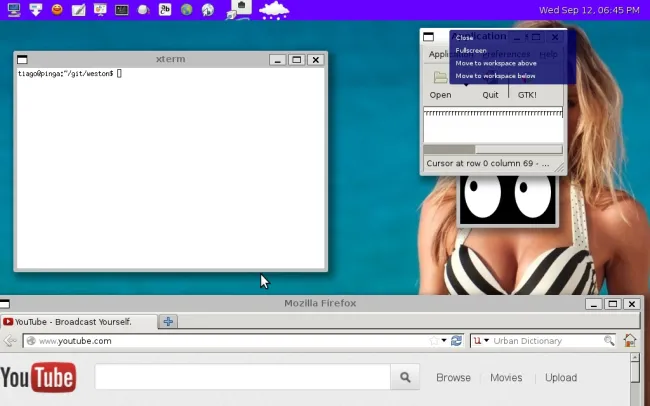The image size is (650, 406).
Task: Open Upload link on YouTube
Action: [x=561, y=378]
